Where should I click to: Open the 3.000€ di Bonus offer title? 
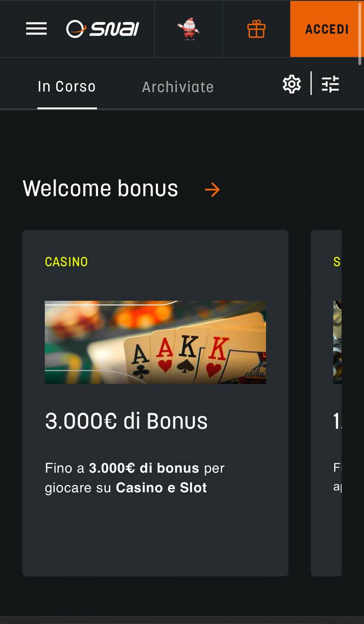click(126, 421)
